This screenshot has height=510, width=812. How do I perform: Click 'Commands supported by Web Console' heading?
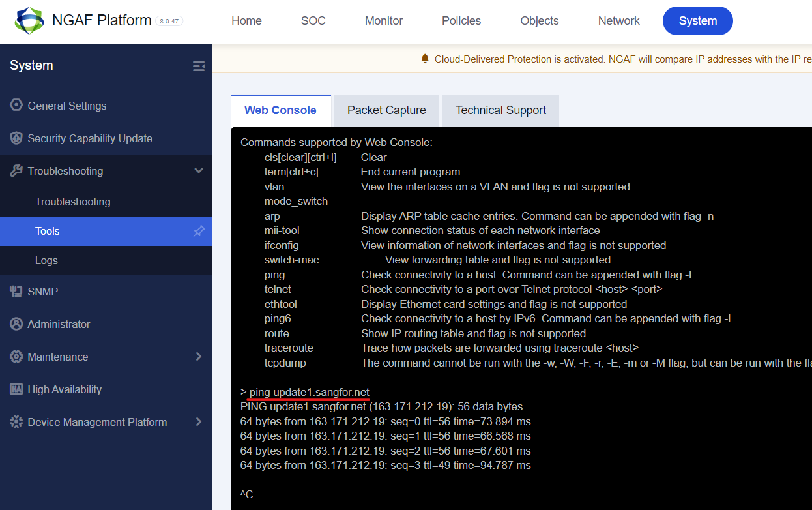pos(336,142)
